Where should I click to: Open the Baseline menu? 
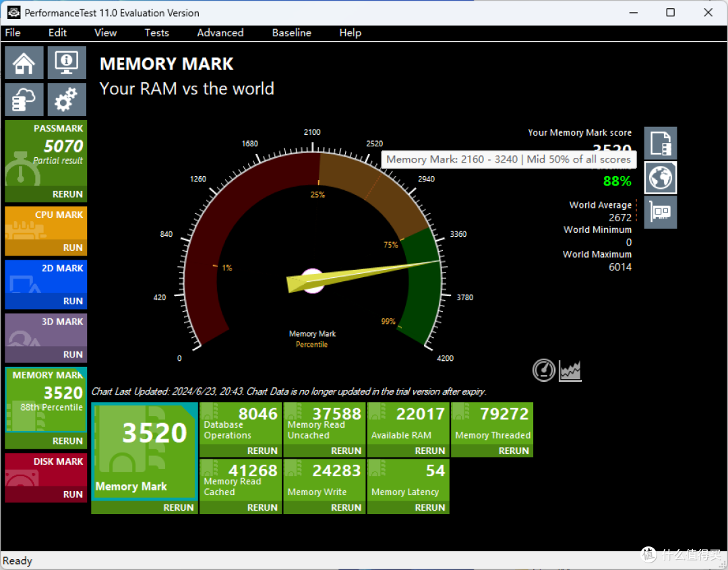[292, 32]
